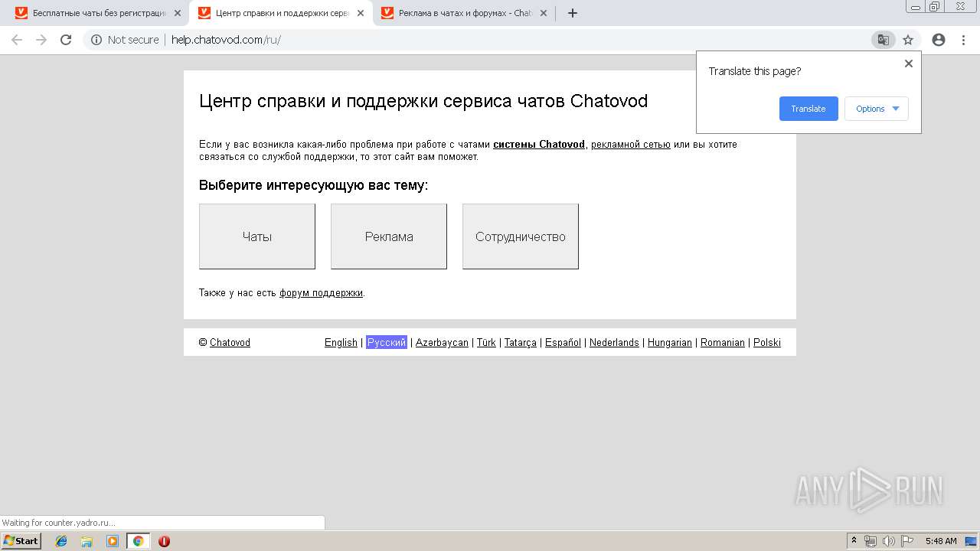Switch language to Hungarian
Screen dimensions: 980x551
pyautogui.click(x=670, y=342)
